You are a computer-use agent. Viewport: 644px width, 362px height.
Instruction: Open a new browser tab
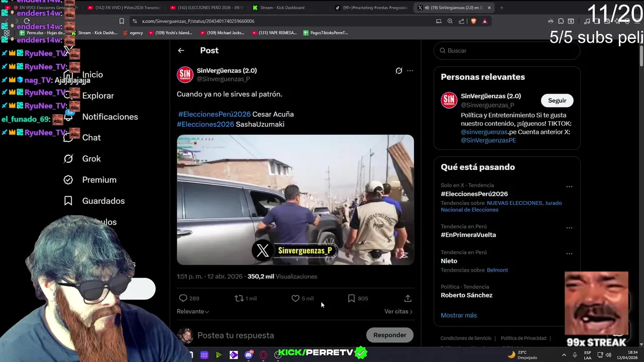501,8
